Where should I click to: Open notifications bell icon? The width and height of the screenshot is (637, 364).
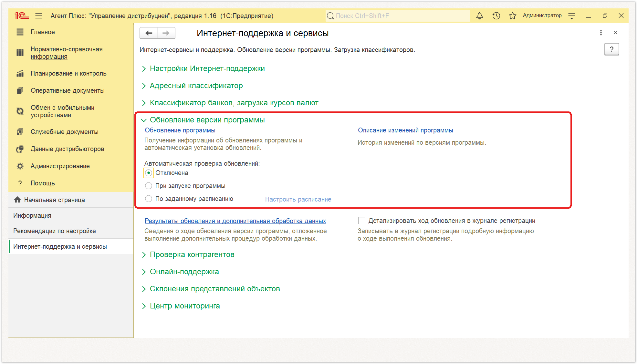pos(480,16)
